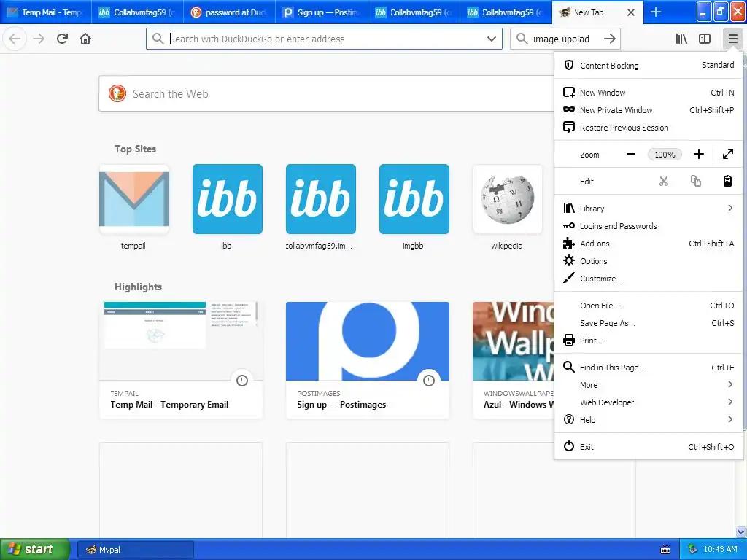The height and width of the screenshot is (560, 747).
Task: Switch to Sign up — Postimages tab
Action: 322,12
